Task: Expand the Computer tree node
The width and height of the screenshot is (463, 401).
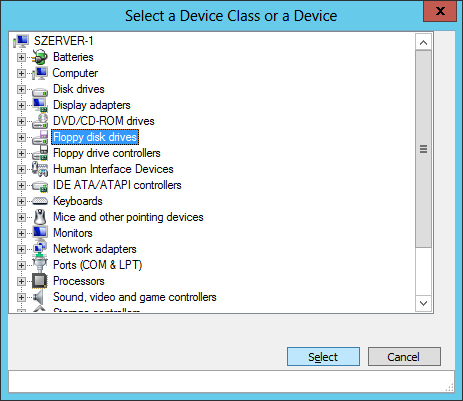Action: (21, 73)
